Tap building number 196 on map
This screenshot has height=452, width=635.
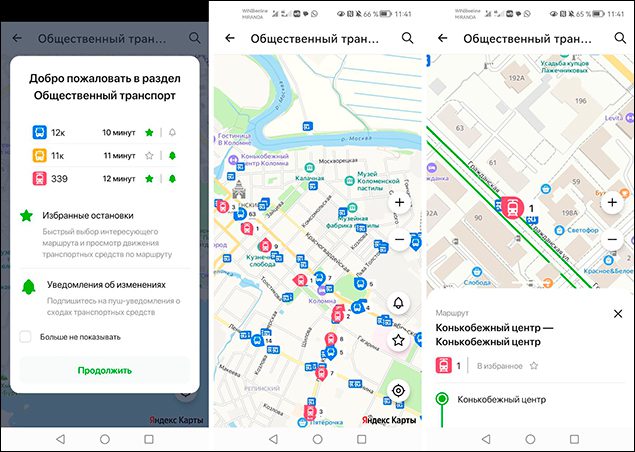[x=581, y=100]
